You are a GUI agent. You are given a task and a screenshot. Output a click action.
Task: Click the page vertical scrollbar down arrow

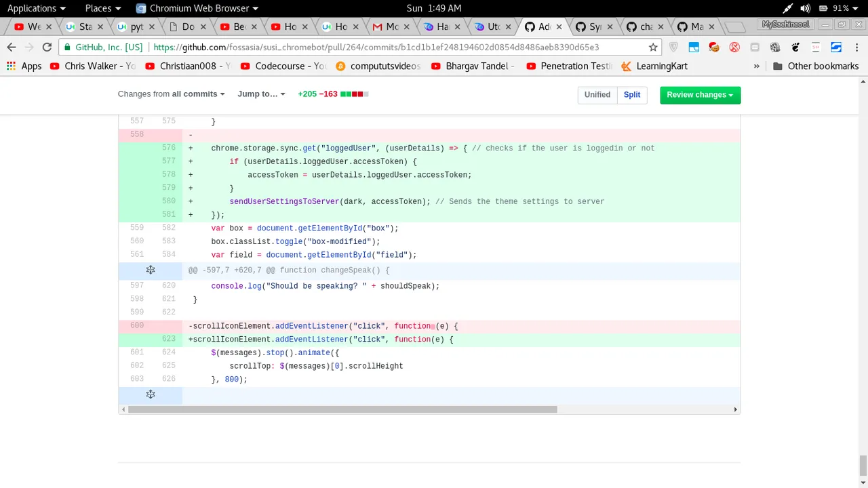[863, 483]
